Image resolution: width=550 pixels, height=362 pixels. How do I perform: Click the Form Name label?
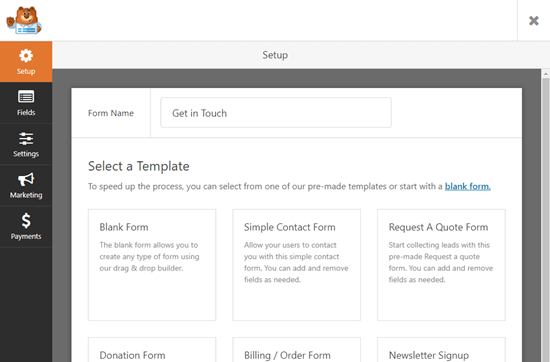(x=111, y=113)
